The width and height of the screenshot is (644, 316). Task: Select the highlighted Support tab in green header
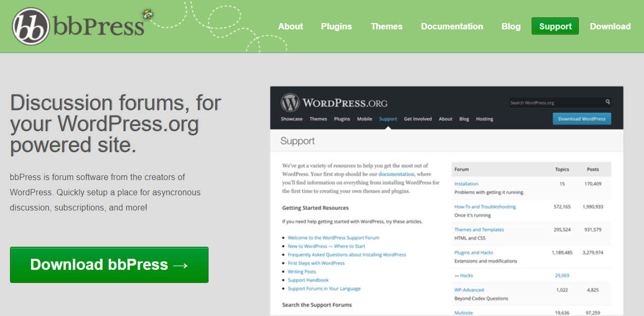tap(555, 26)
